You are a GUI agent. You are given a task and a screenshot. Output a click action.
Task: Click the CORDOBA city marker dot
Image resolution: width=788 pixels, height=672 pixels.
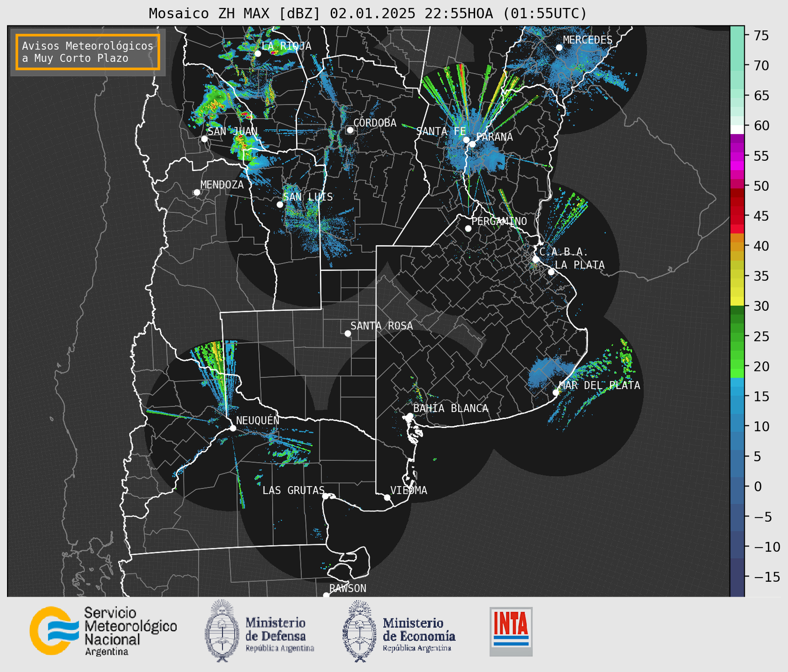tap(350, 130)
